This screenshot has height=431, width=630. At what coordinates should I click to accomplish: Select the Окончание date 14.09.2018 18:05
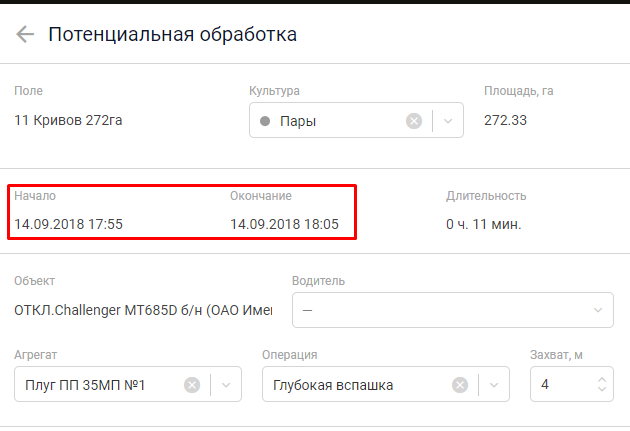tap(284, 224)
